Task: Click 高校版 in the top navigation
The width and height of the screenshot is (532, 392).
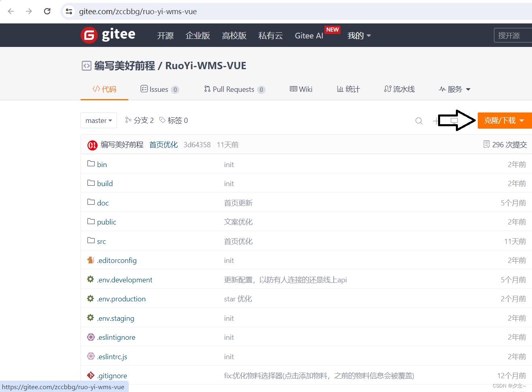Action: (x=234, y=36)
